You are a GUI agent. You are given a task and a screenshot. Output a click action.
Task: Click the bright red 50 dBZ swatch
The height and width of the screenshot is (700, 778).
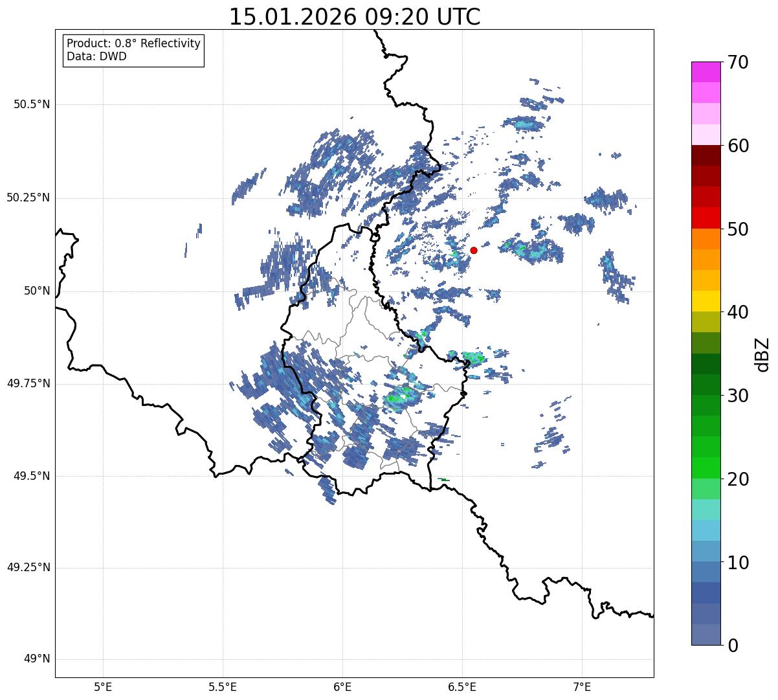[706, 218]
